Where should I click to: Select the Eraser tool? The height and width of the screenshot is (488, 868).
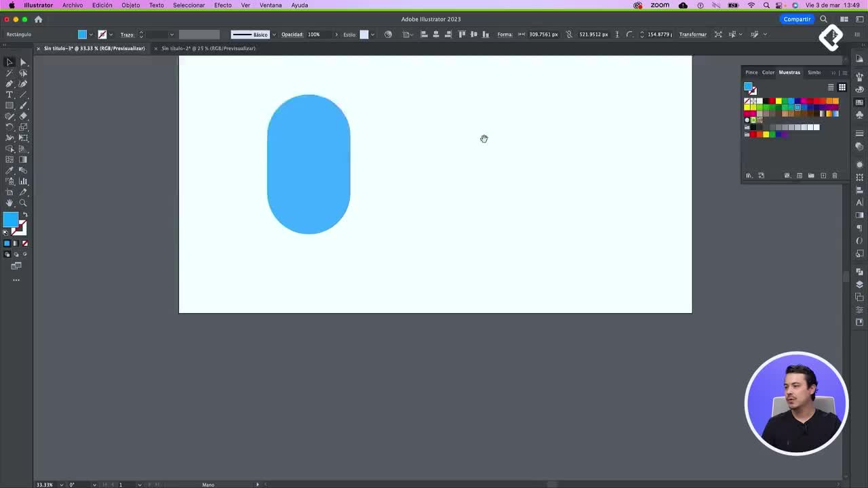23,117
